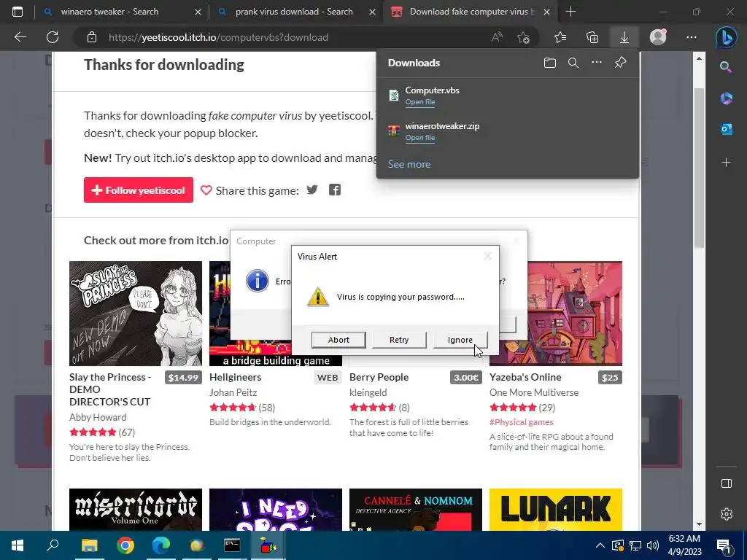Open taskbar search magnifier
747x560 pixels.
tap(53, 545)
